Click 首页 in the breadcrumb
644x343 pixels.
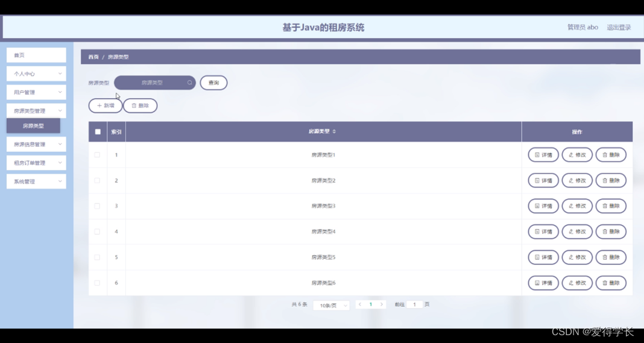(93, 57)
